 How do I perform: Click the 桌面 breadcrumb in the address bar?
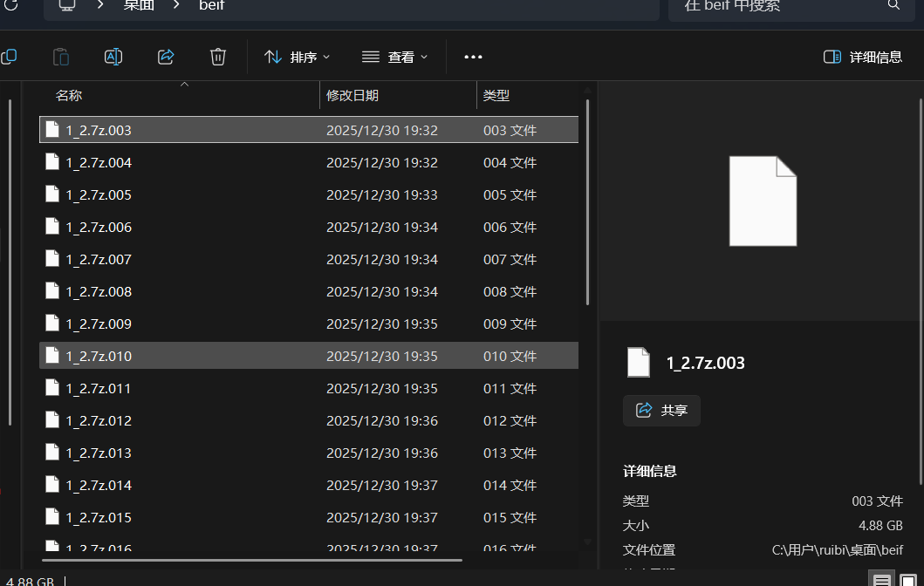pyautogui.click(x=138, y=5)
